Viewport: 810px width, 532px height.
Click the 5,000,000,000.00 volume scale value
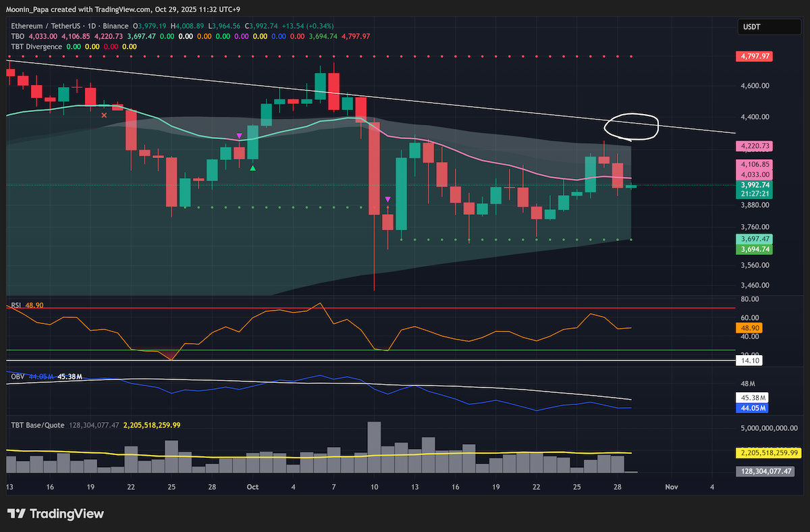[x=769, y=428]
